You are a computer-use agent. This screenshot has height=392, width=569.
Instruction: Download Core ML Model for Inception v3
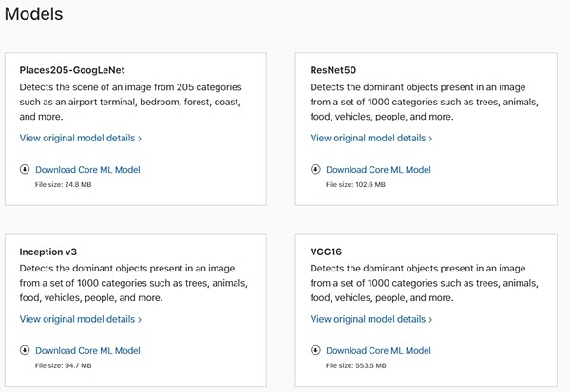click(x=87, y=350)
